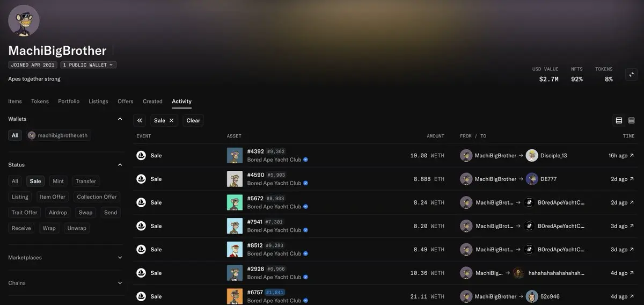Switch to the Items tab
Screen dimensions: 644x305
click(x=15, y=101)
